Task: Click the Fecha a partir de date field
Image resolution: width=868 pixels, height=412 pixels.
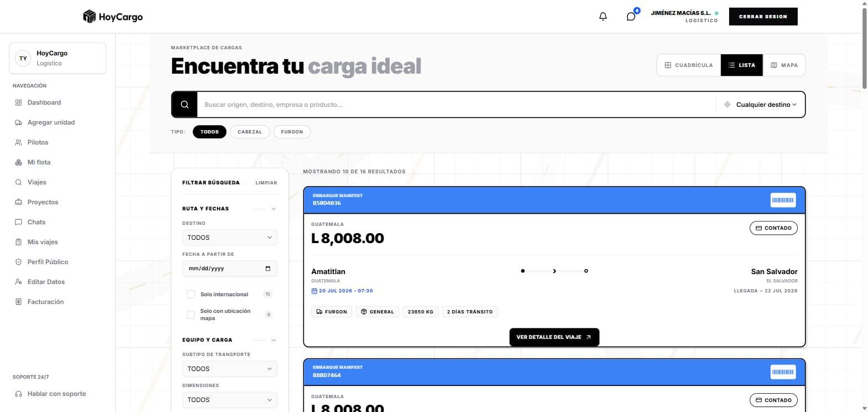Action: click(x=230, y=269)
